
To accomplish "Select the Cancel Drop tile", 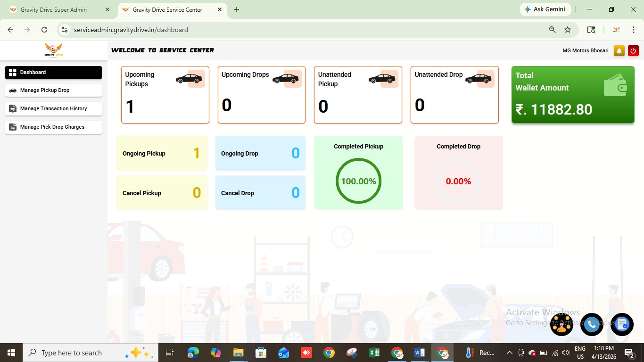I will 260,193.
